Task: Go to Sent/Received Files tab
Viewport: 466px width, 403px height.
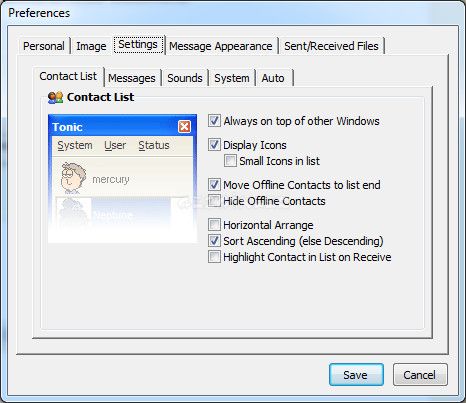Action: tap(331, 46)
